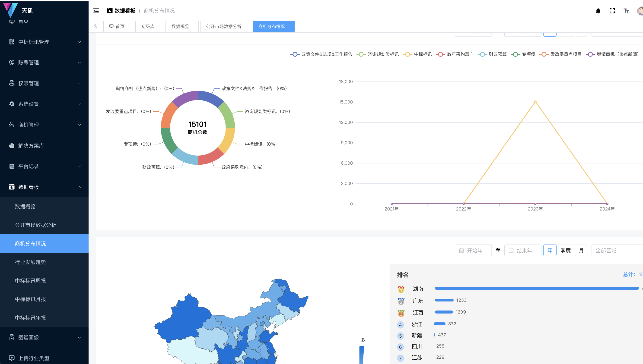
Task: Select the 月 granularity option
Action: (581, 250)
